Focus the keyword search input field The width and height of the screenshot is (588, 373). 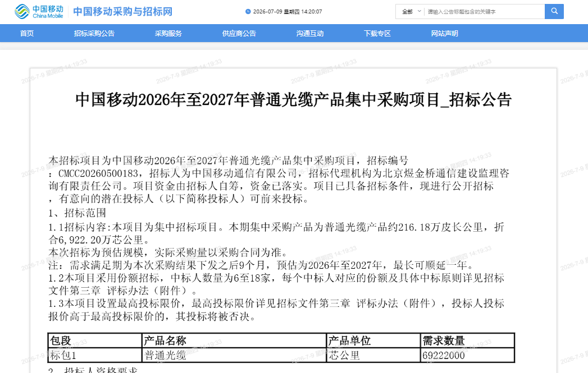pyautogui.click(x=484, y=12)
